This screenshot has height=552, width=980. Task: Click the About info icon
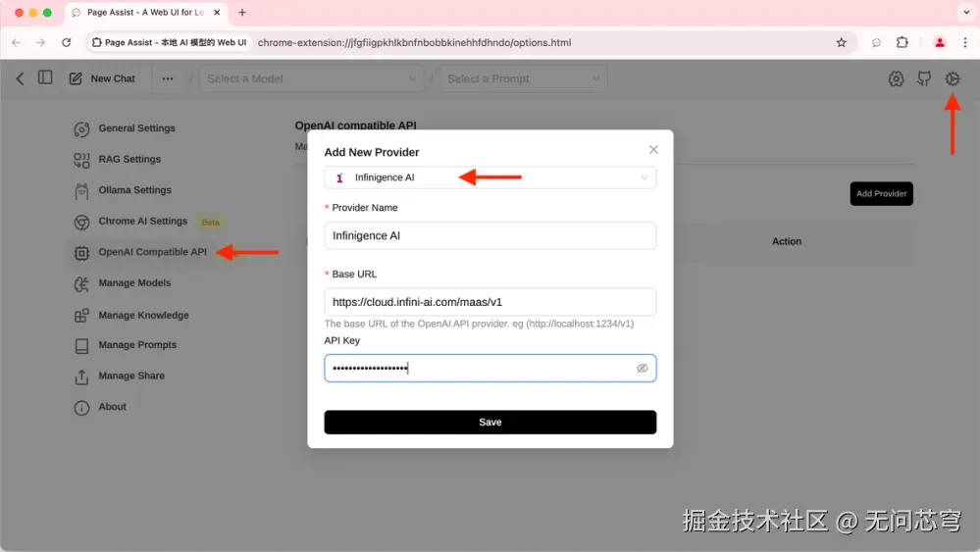[x=81, y=408]
